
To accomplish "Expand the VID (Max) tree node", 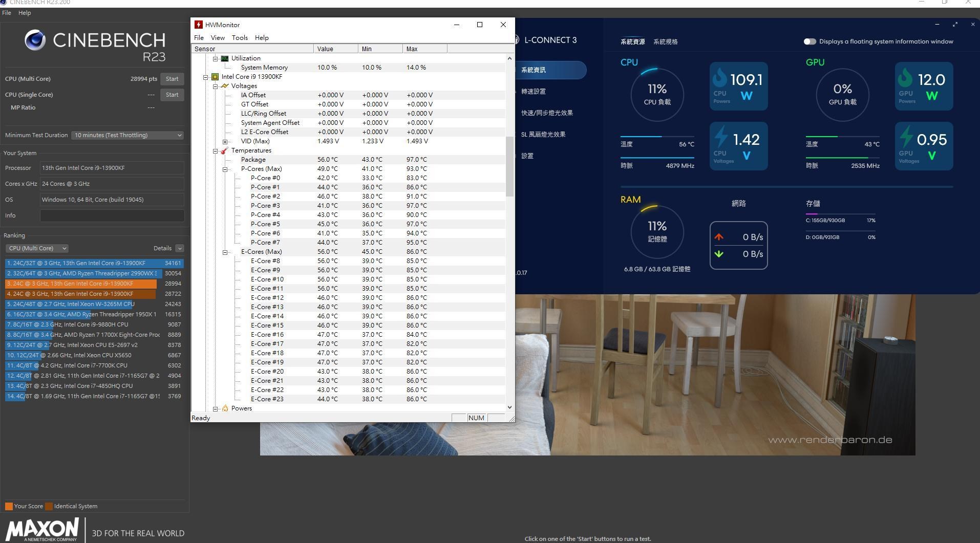I will (x=225, y=141).
